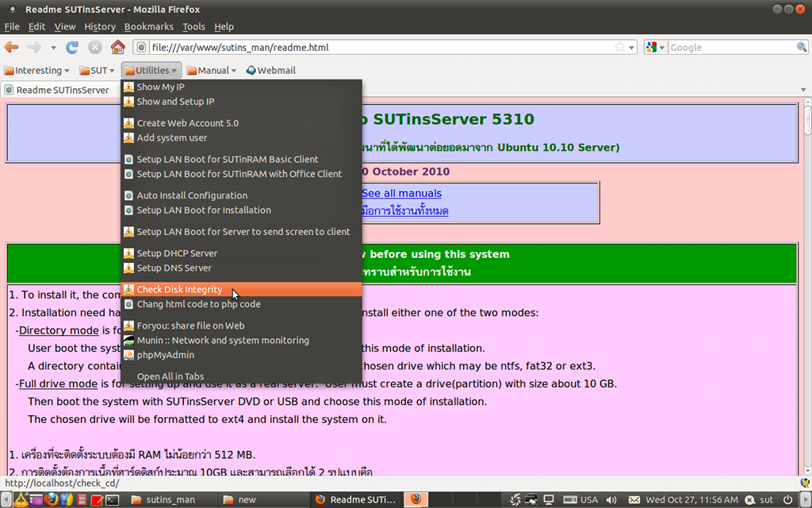Bookmark this page with the star icon

point(619,47)
